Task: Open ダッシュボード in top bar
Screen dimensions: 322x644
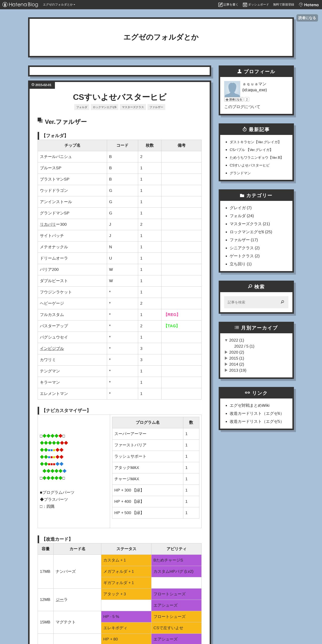Action: tap(256, 5)
